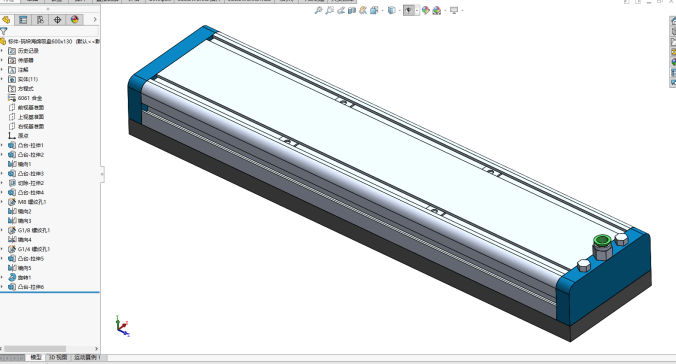Open dropdown arrow beside Hide/Show Items
Screen dimensions: 676x364
(417, 11)
